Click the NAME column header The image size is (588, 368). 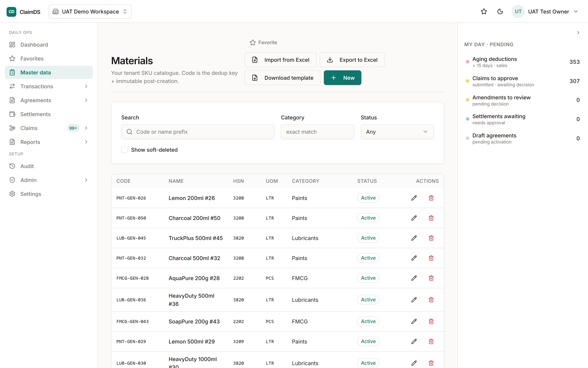[x=176, y=181]
